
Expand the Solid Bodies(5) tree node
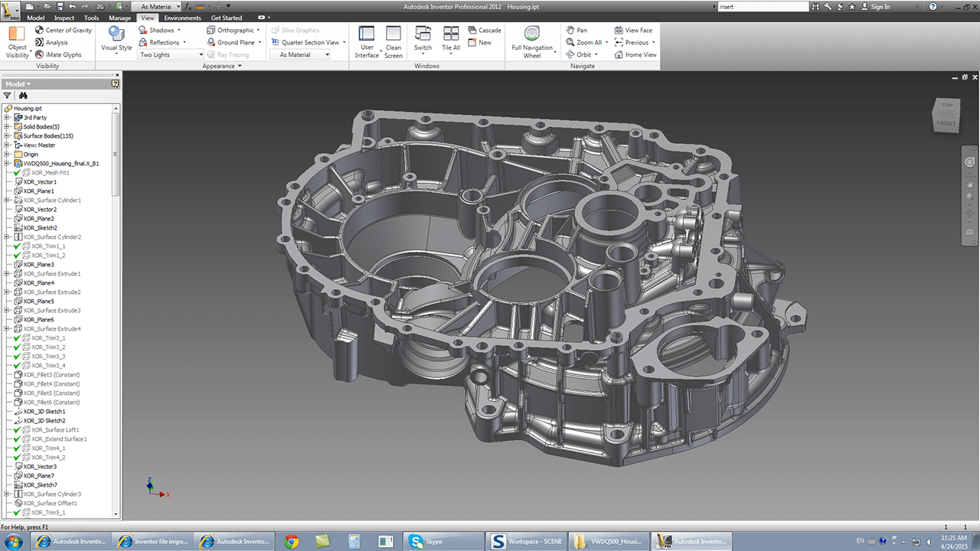pos(7,127)
